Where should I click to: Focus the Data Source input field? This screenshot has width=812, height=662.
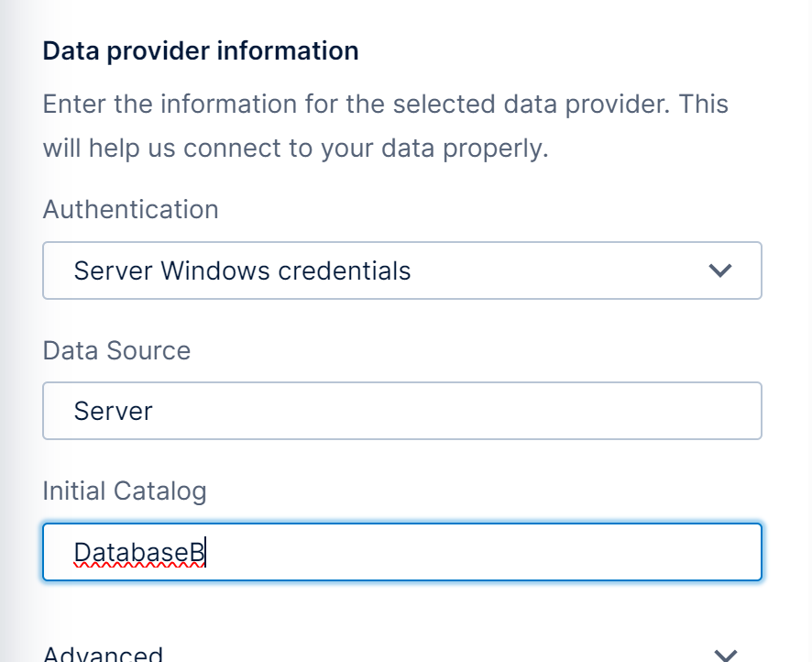tap(401, 411)
